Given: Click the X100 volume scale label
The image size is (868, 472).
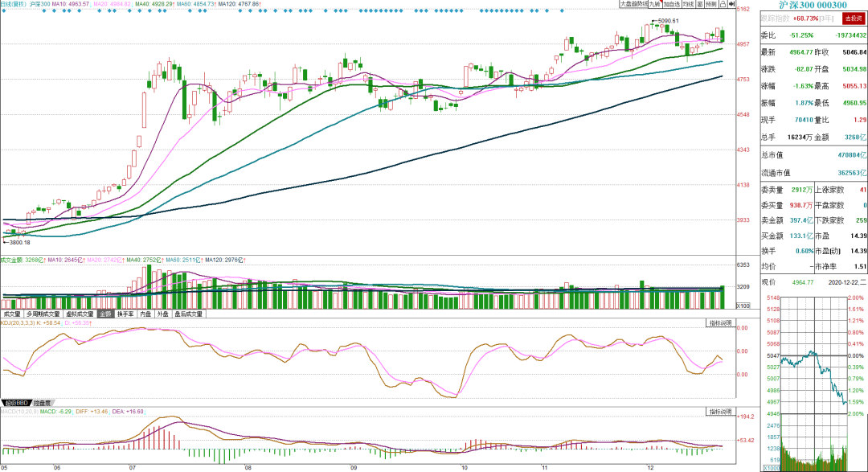Looking at the screenshot, I should point(743,306).
